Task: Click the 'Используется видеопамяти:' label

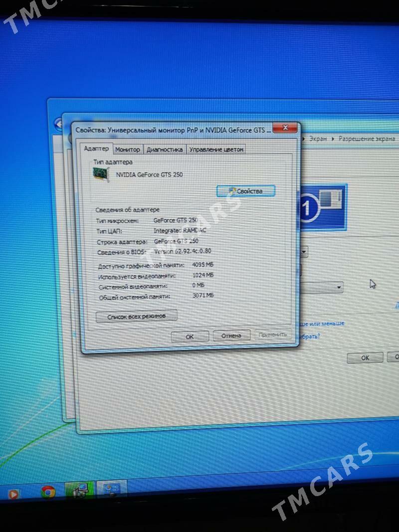Action: (137, 276)
